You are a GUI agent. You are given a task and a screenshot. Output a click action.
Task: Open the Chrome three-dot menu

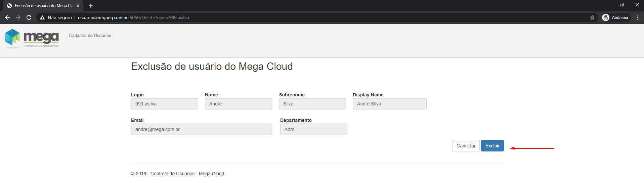tap(637, 17)
